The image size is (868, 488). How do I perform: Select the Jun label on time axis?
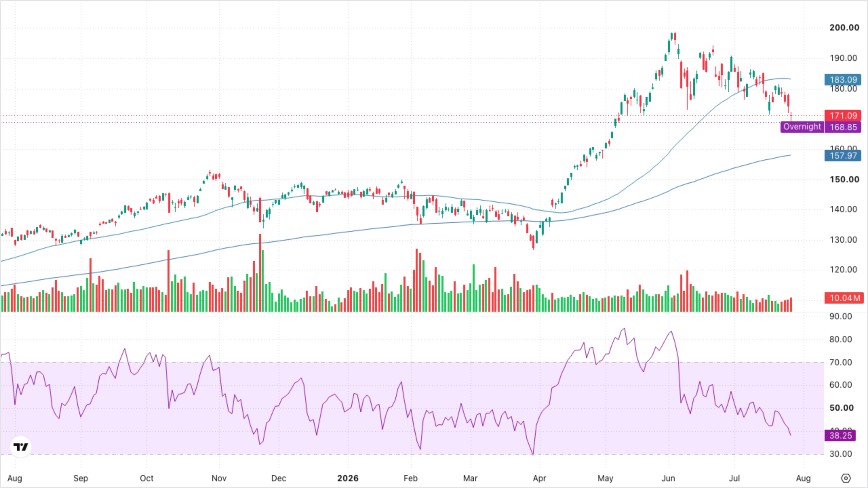tap(668, 478)
